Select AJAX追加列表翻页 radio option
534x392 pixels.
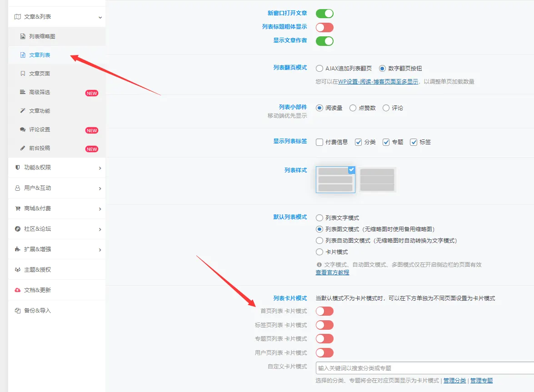pyautogui.click(x=319, y=69)
